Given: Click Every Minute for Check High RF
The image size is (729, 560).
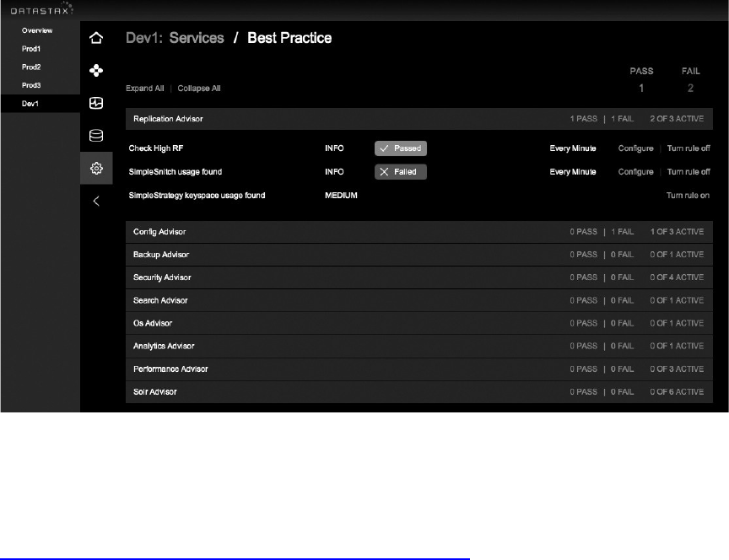Looking at the screenshot, I should point(573,148).
